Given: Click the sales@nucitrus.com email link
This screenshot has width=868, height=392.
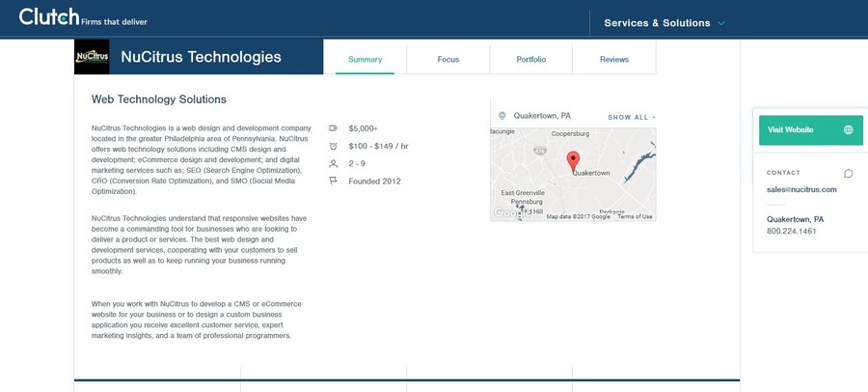Looking at the screenshot, I should click(801, 189).
